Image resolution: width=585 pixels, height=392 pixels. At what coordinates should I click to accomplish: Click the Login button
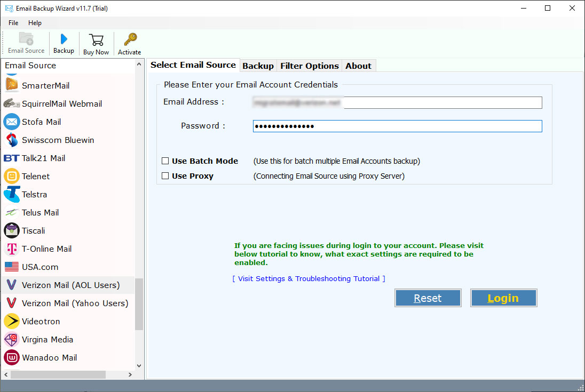[504, 298]
